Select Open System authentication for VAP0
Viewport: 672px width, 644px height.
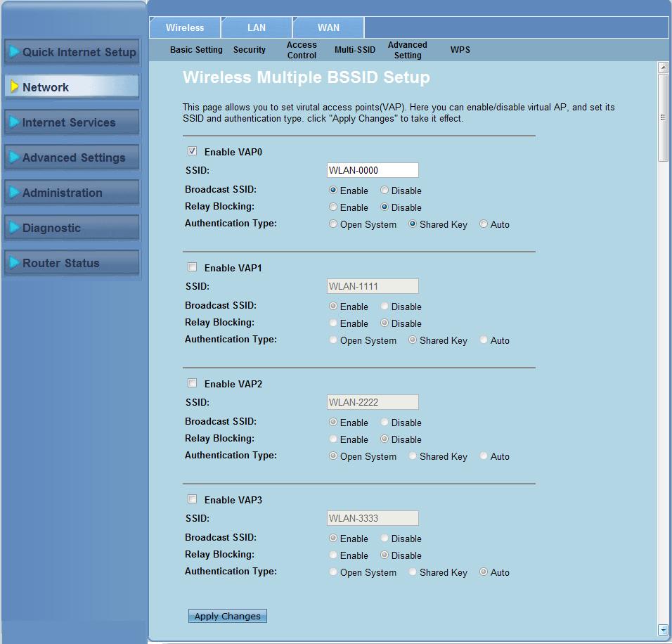tap(333, 224)
